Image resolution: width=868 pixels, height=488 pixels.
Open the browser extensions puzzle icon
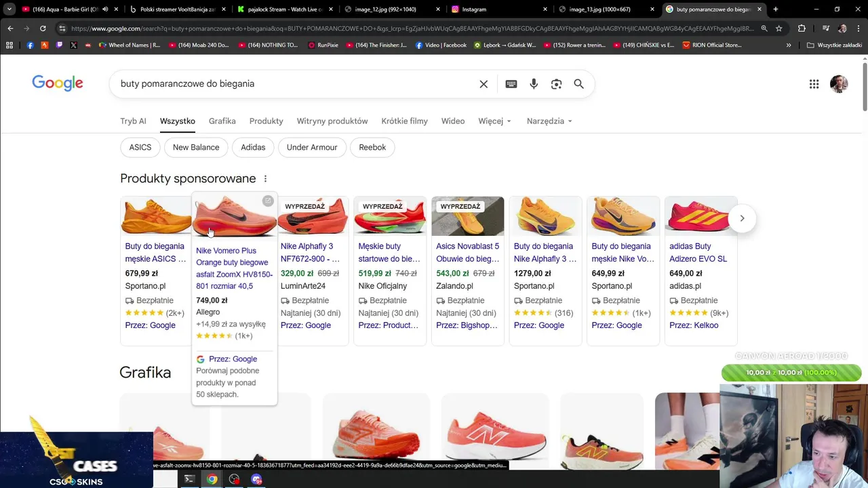pyautogui.click(x=802, y=28)
